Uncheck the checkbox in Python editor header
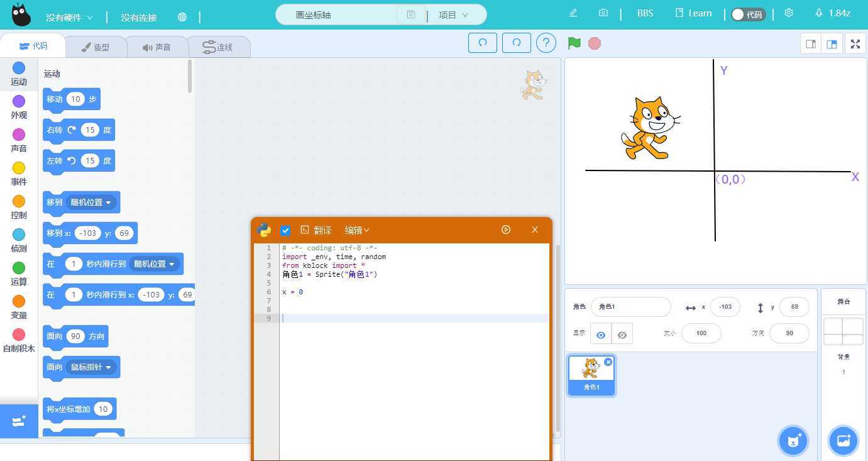 [285, 230]
